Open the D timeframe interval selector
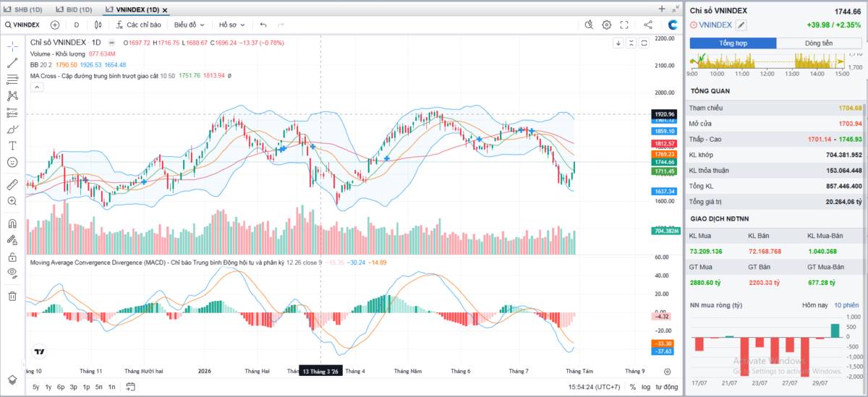This screenshot has height=397, width=868. [77, 25]
